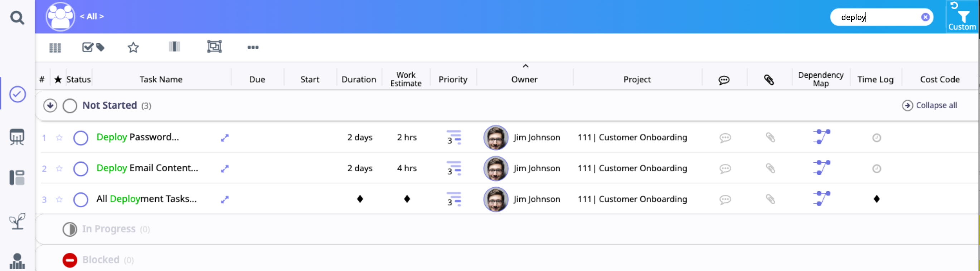Open the Custom filter funnel icon
Image resolution: width=980 pixels, height=271 pixels.
[x=962, y=17]
